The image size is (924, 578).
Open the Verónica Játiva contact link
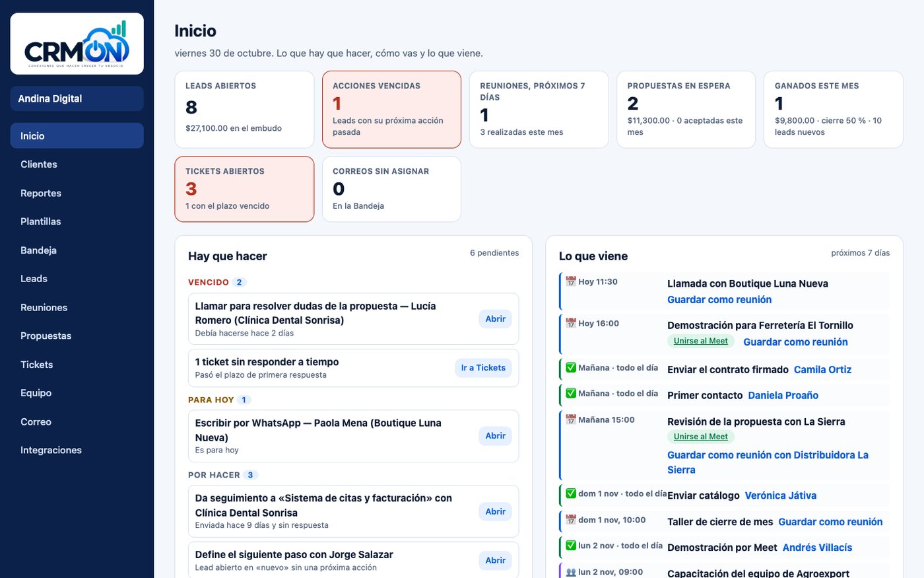[x=781, y=495]
